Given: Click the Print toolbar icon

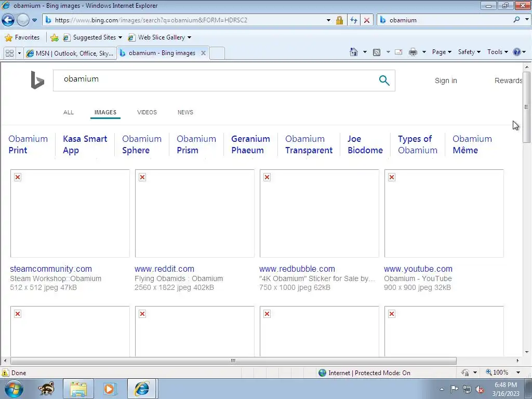Looking at the screenshot, I should coord(413,52).
